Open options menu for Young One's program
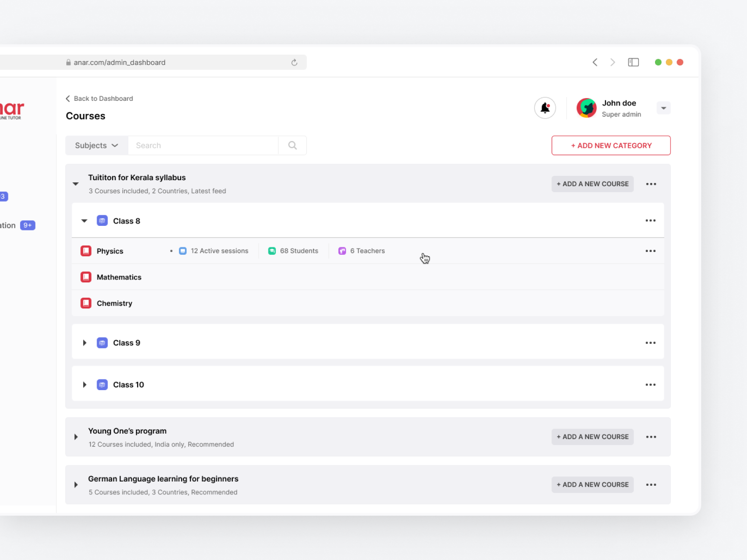This screenshot has width=747, height=560. point(651,437)
